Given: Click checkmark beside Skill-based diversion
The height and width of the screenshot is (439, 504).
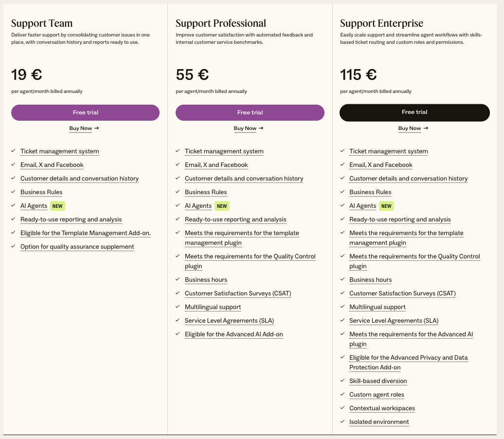Looking at the screenshot, I should tap(342, 381).
